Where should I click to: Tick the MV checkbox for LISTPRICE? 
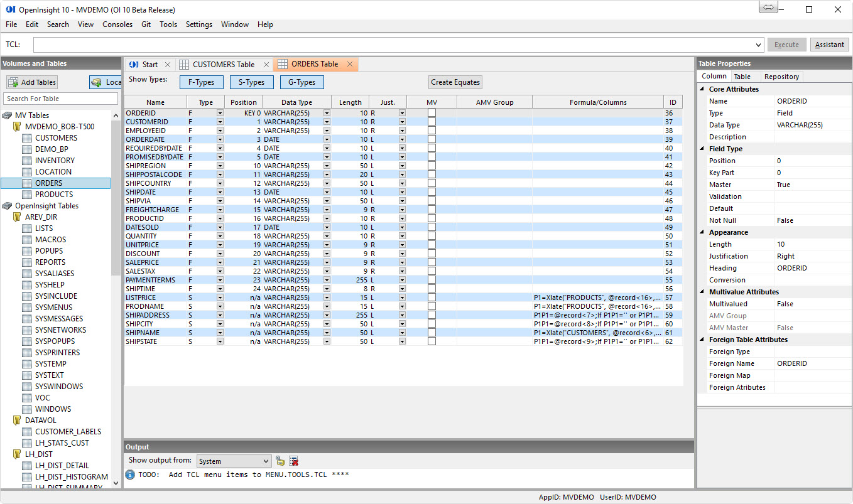click(x=432, y=298)
